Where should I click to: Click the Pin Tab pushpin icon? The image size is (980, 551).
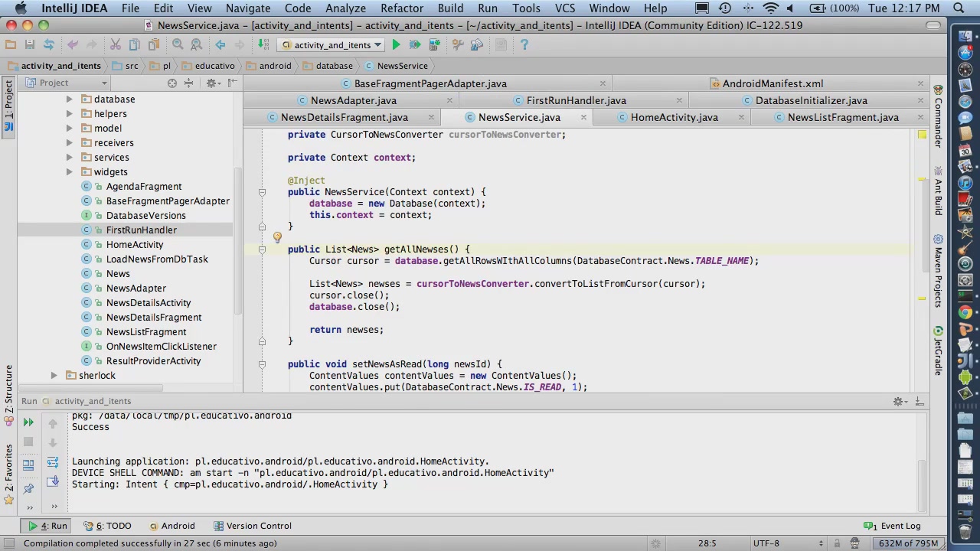pyautogui.click(x=28, y=487)
